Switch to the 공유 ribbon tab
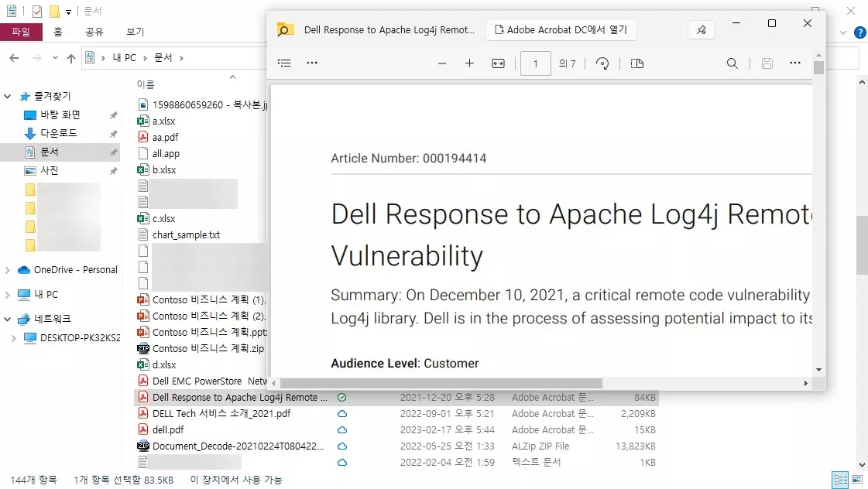Viewport: 868px width, 489px height. click(94, 32)
